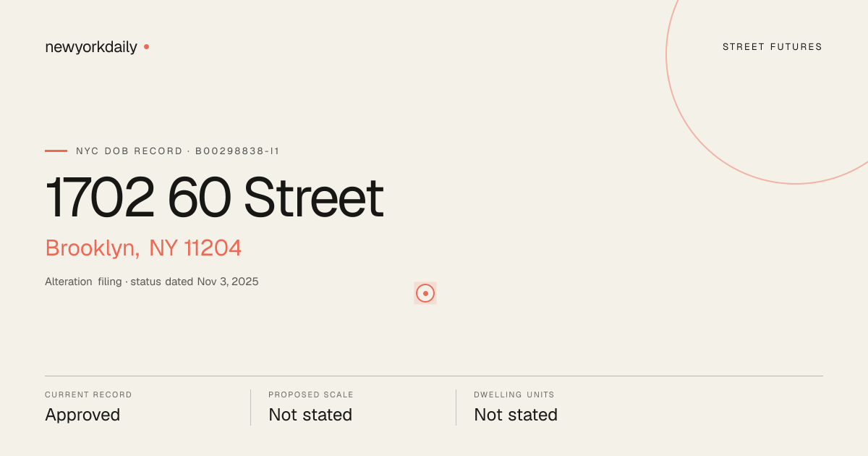The height and width of the screenshot is (456, 868).
Task: Open the STREET FUTURES section label
Action: pyautogui.click(x=773, y=47)
